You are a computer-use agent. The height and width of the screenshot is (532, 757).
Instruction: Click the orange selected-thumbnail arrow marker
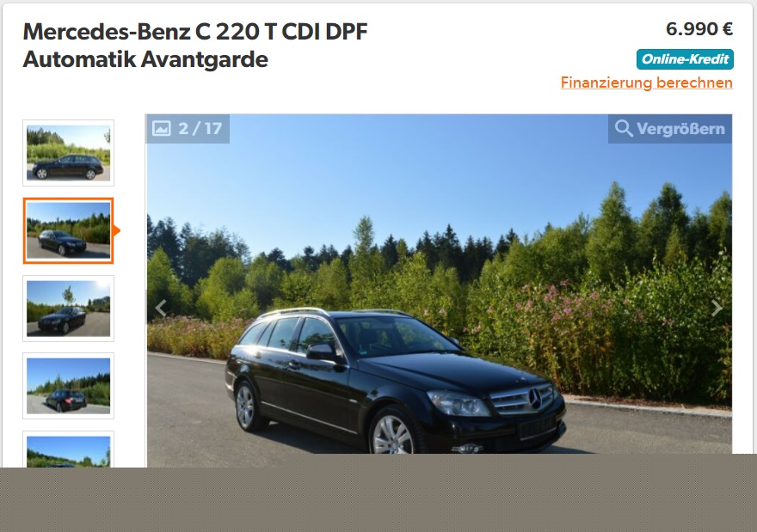tap(116, 230)
